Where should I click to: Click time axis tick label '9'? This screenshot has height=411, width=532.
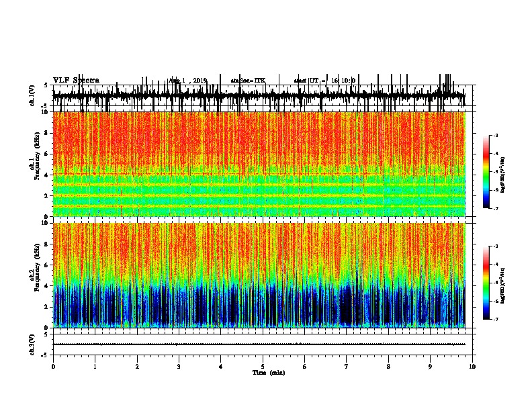430,367
